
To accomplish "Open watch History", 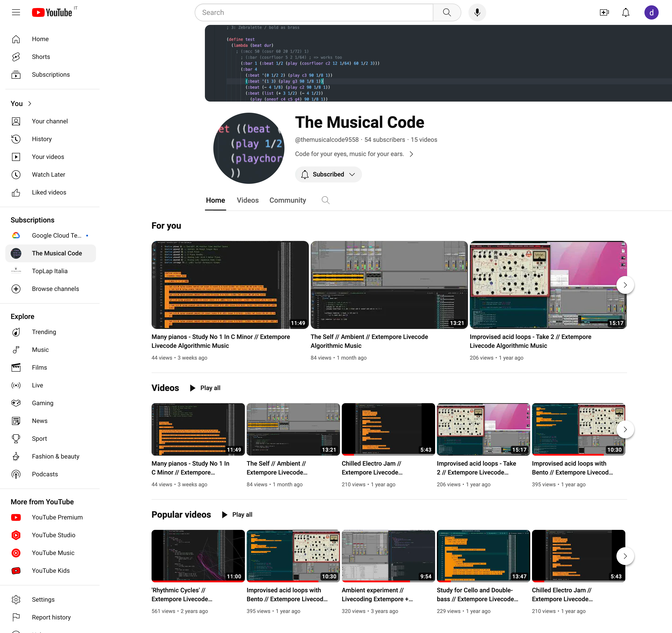I will pyautogui.click(x=51, y=139).
